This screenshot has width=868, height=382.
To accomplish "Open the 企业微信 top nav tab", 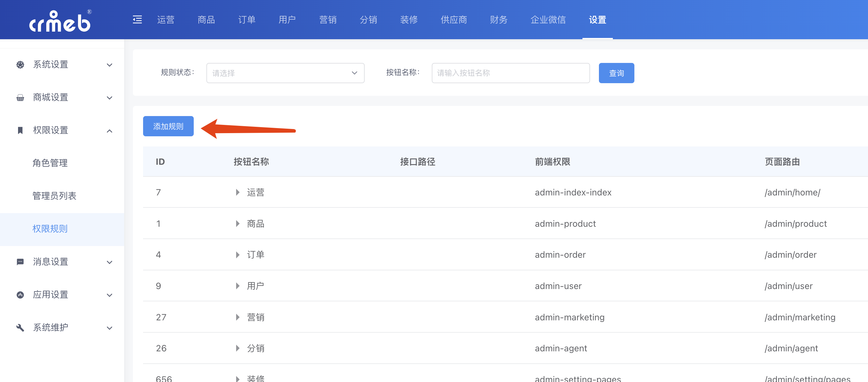I will (548, 20).
